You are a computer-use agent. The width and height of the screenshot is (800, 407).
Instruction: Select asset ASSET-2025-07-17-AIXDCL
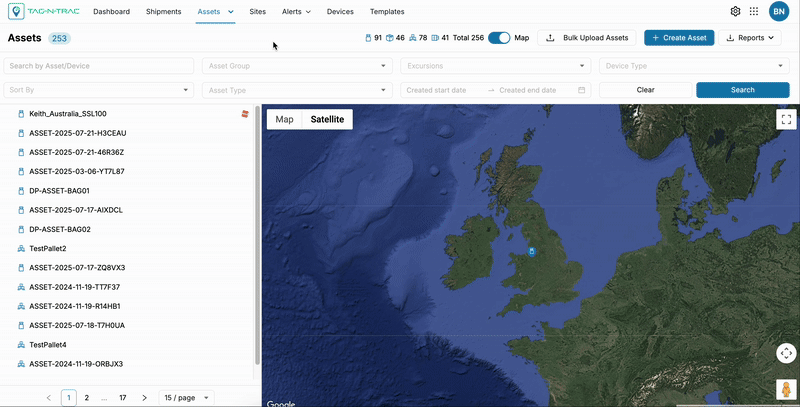[x=76, y=210]
